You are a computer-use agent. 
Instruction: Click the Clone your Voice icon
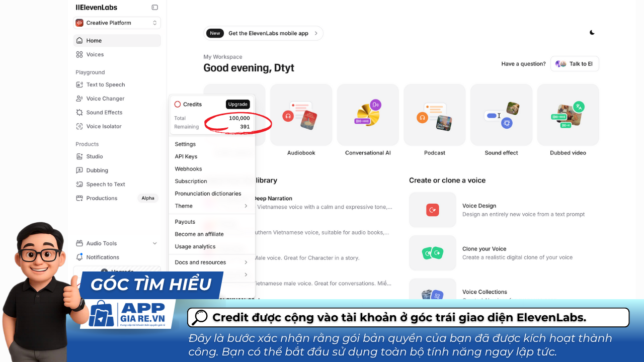click(x=433, y=253)
